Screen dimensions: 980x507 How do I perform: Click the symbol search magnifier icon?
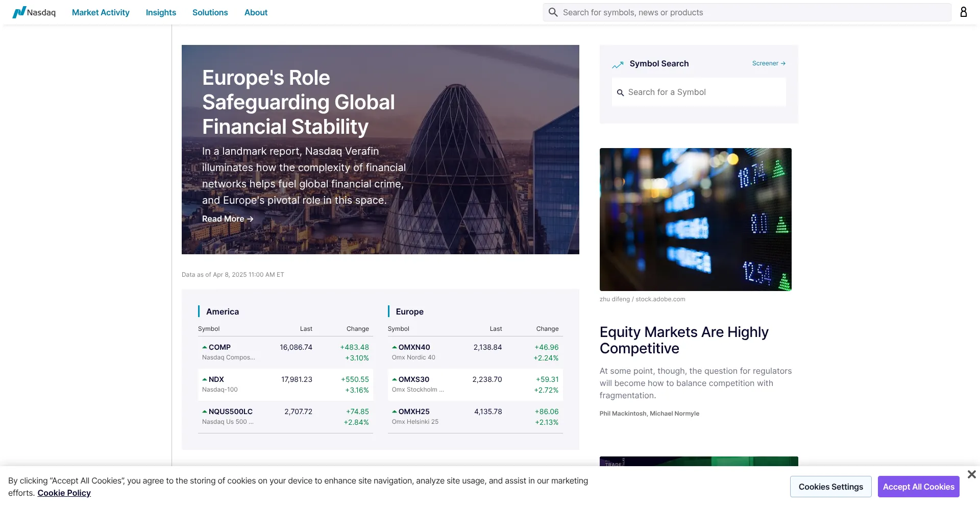point(620,92)
